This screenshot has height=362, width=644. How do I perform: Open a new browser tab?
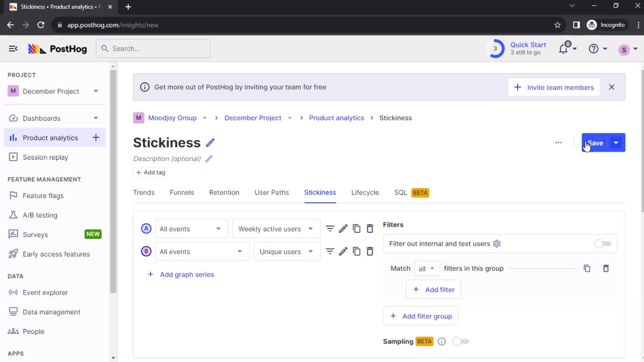pyautogui.click(x=128, y=7)
